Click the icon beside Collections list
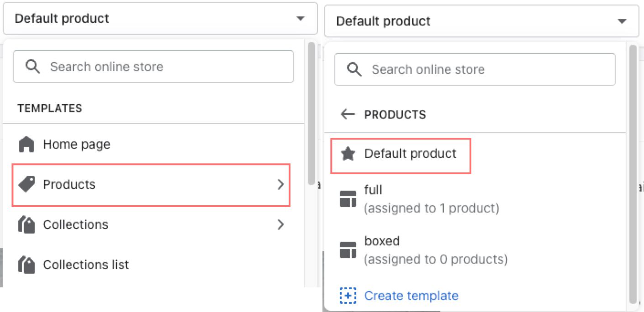This screenshot has width=644, height=312. (x=26, y=265)
